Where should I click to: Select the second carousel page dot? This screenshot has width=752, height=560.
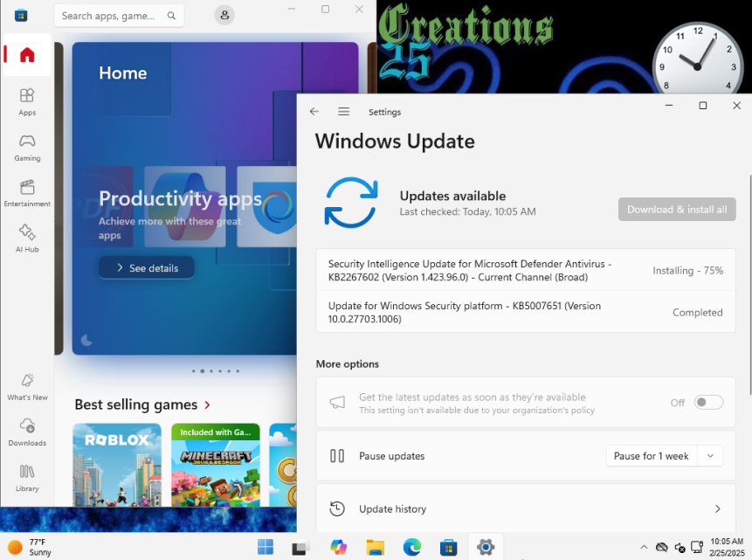point(203,371)
